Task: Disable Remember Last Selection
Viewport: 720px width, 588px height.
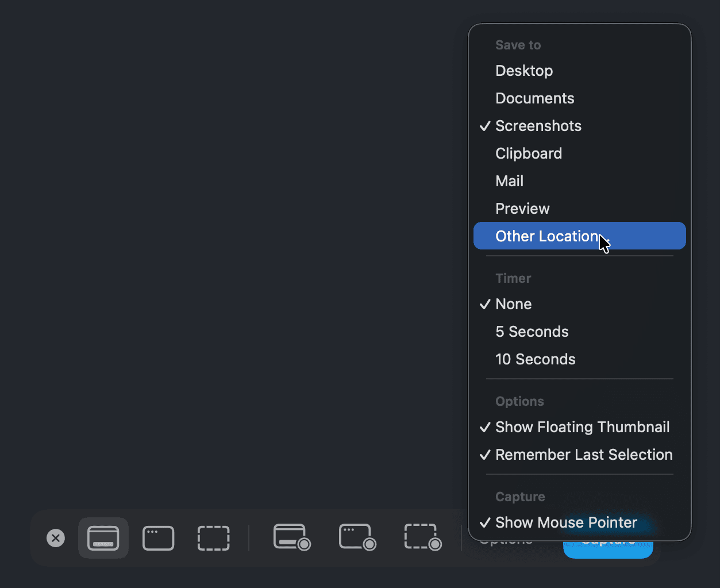Action: tap(584, 455)
